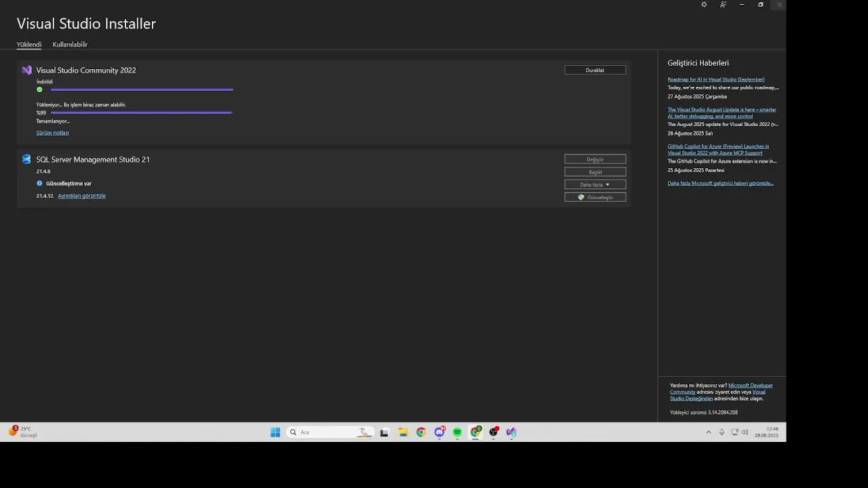This screenshot has height=488, width=868.
Task: Click the %99 installation progress bar
Action: (142, 113)
